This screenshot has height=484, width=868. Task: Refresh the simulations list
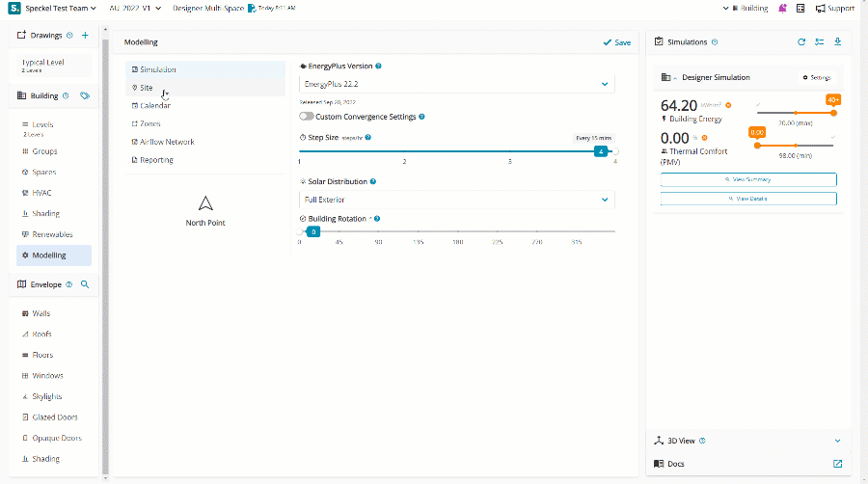pos(801,42)
